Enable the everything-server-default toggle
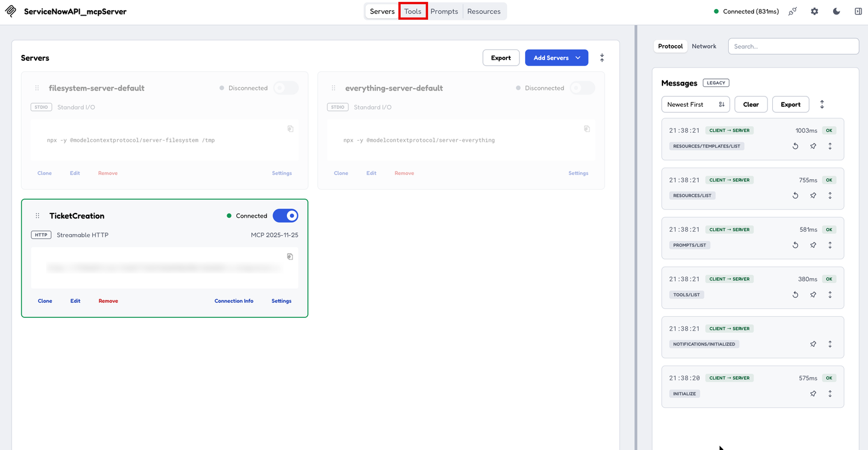Image resolution: width=868 pixels, height=450 pixels. (582, 88)
